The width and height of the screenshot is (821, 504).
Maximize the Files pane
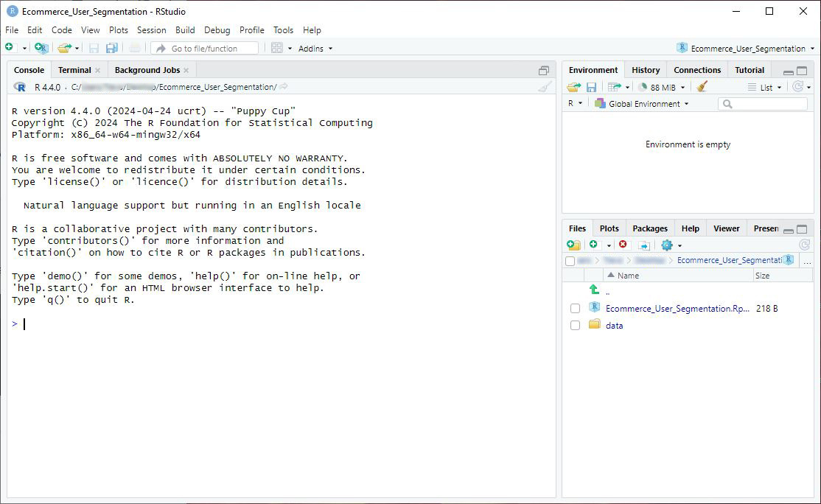click(802, 229)
